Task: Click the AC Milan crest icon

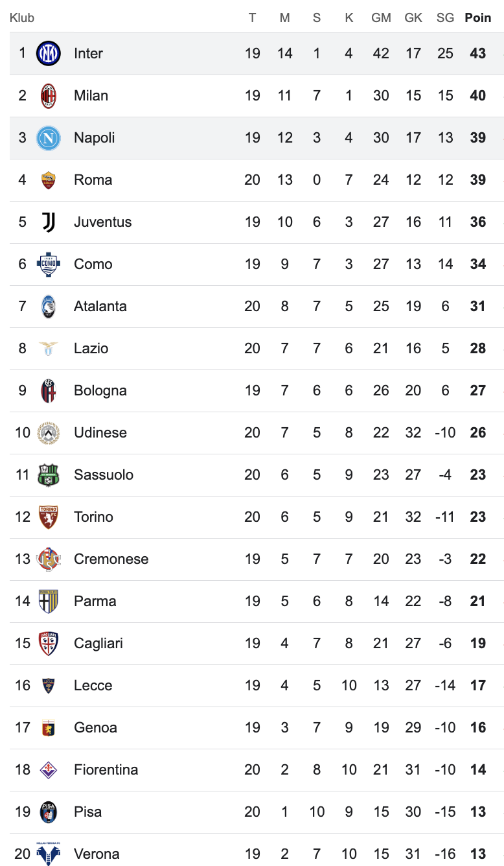Action: 49,96
